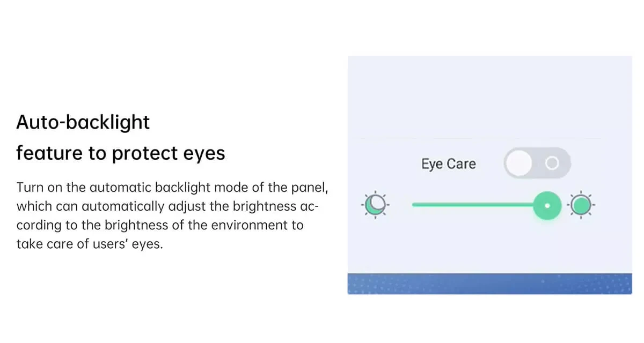
Task: Click the 'feature to protect eyes' heading line
Action: (120, 154)
